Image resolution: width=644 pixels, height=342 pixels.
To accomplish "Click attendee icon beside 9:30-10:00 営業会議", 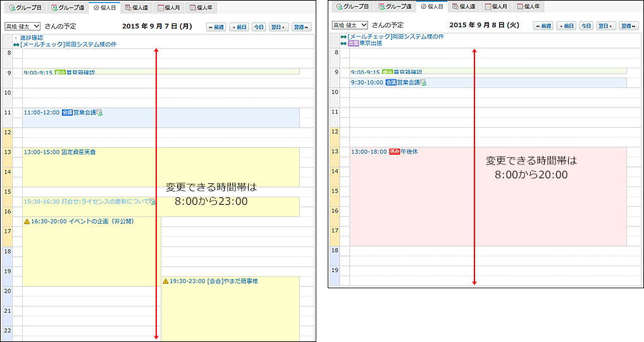I will click(423, 83).
